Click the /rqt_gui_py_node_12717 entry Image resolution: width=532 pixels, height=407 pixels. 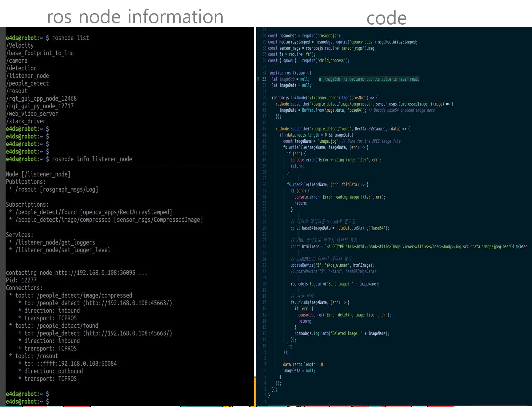coord(40,106)
